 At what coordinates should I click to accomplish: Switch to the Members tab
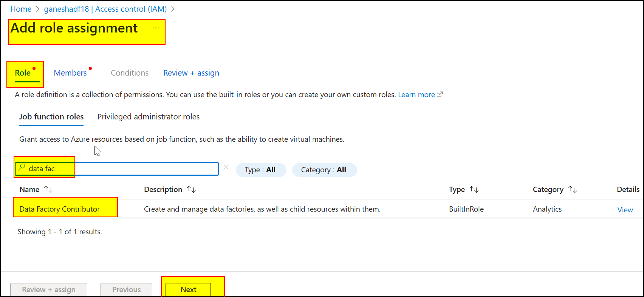pos(70,73)
